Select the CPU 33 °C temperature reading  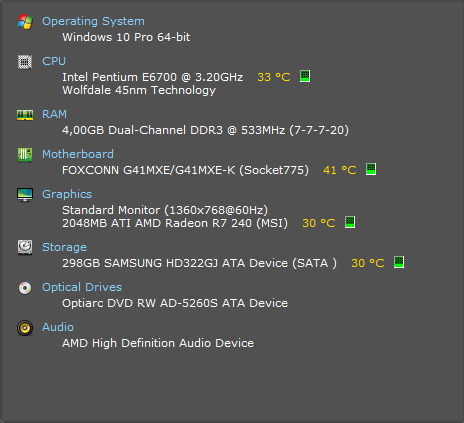tap(274, 77)
